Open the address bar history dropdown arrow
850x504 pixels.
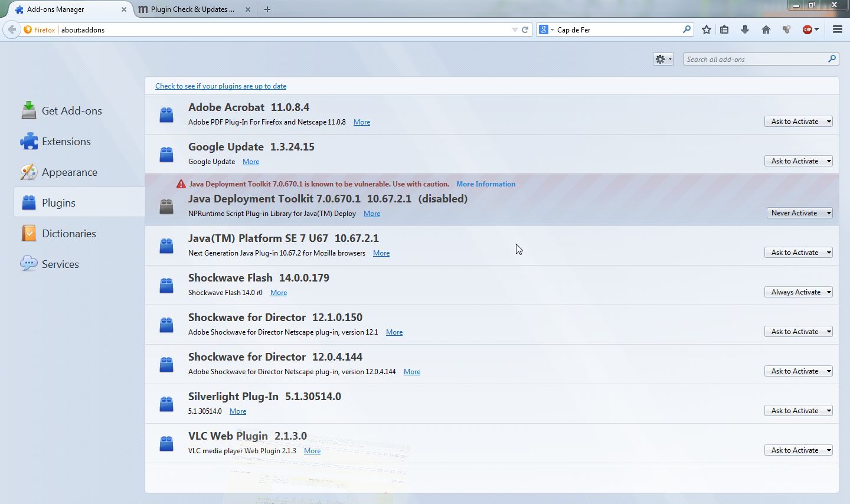(x=515, y=30)
